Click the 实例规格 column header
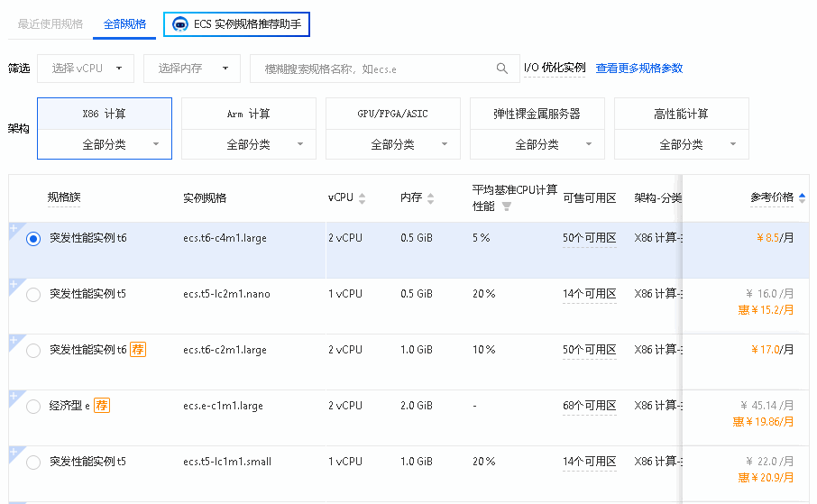The height and width of the screenshot is (504, 817). pos(205,198)
